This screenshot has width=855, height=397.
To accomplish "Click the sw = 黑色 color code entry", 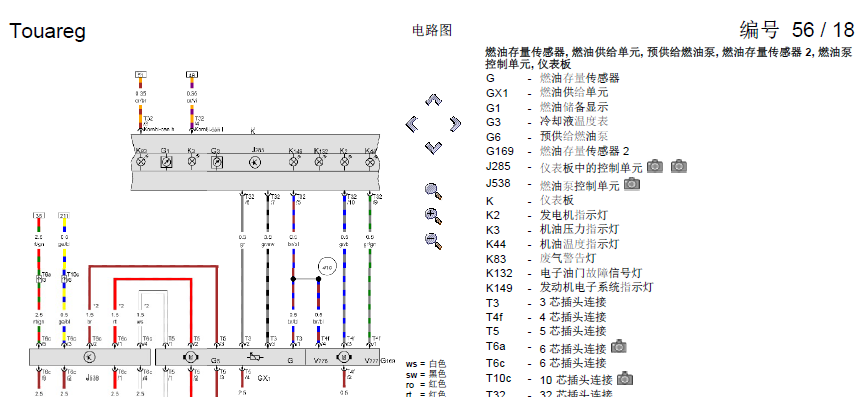I will point(426,374).
